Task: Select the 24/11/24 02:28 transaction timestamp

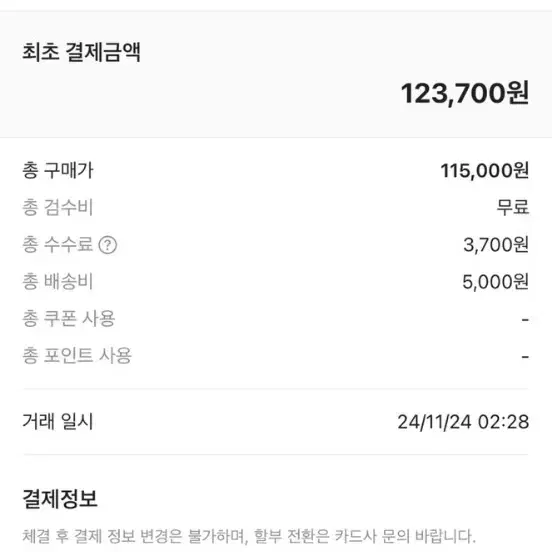Action: [x=463, y=422]
